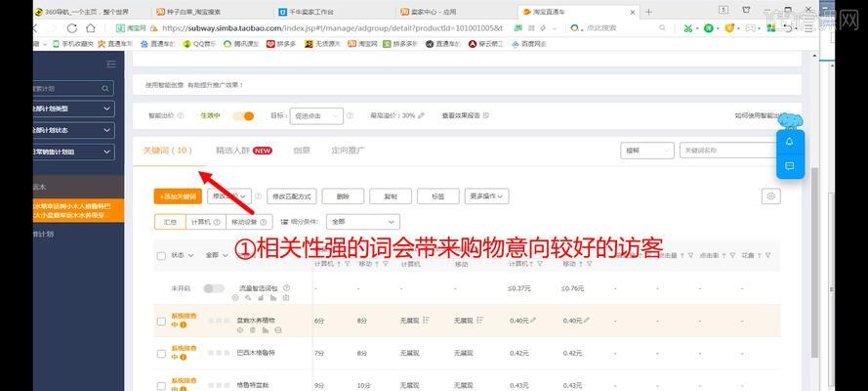The width and height of the screenshot is (868, 391).
Task: Click the browser home icon
Action: coord(91,28)
